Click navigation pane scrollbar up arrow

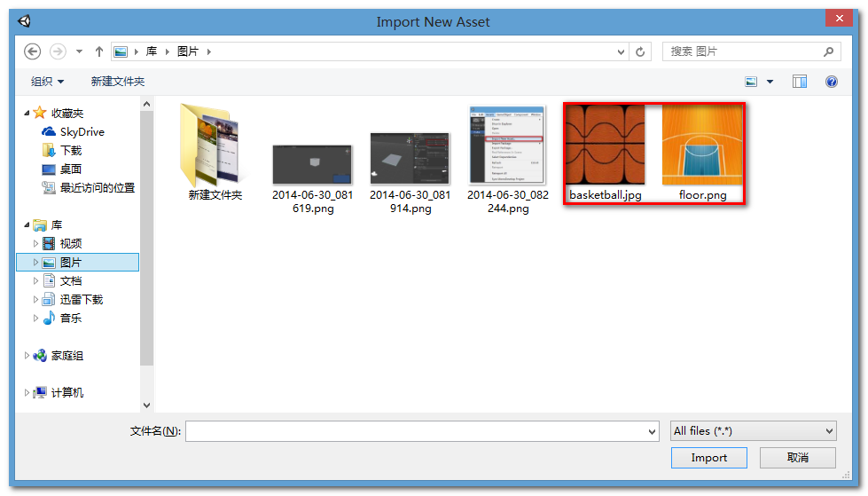pyautogui.click(x=146, y=104)
